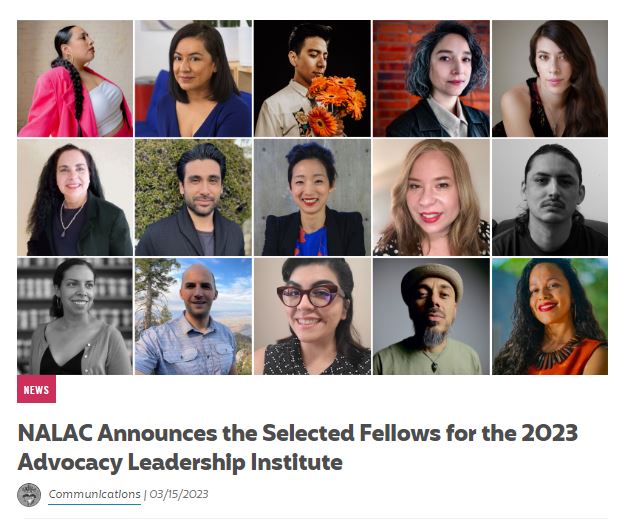Viewport: 639px width, 525px height.
Task: Select the portrait with purple-rimmed glasses
Action: click(x=312, y=316)
